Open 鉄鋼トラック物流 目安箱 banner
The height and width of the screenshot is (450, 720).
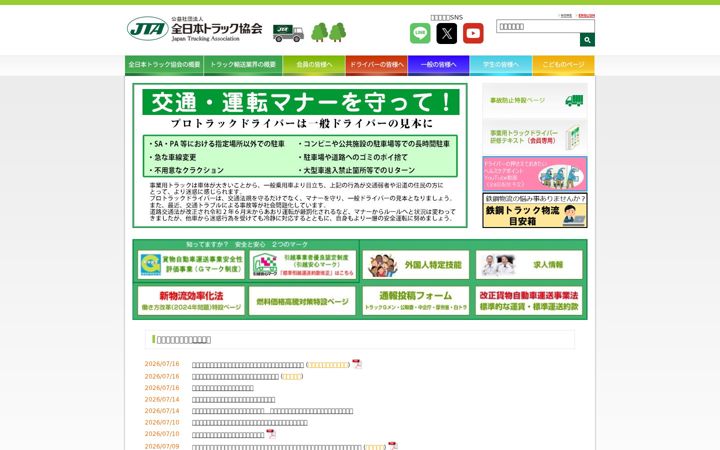(x=534, y=210)
